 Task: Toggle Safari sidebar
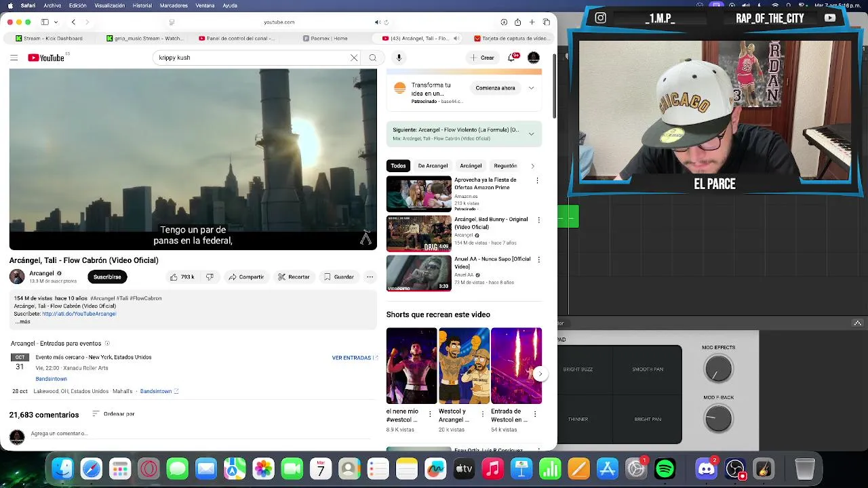click(x=45, y=22)
